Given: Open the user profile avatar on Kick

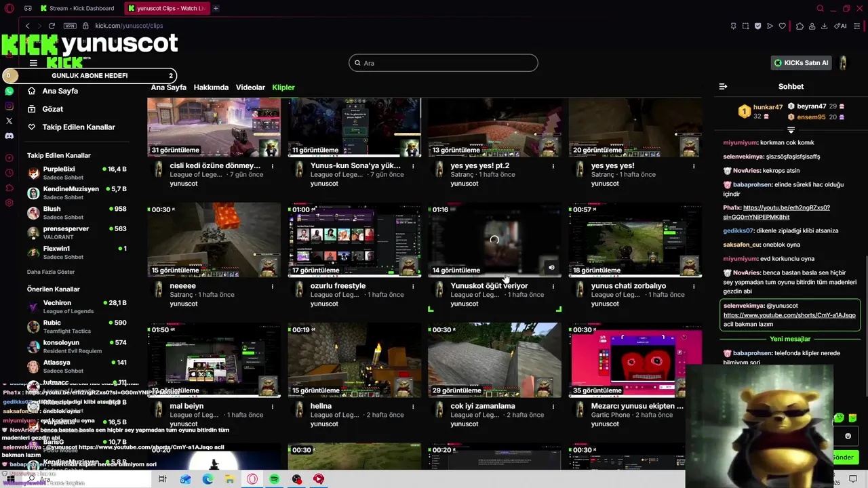Looking at the screenshot, I should (x=843, y=63).
